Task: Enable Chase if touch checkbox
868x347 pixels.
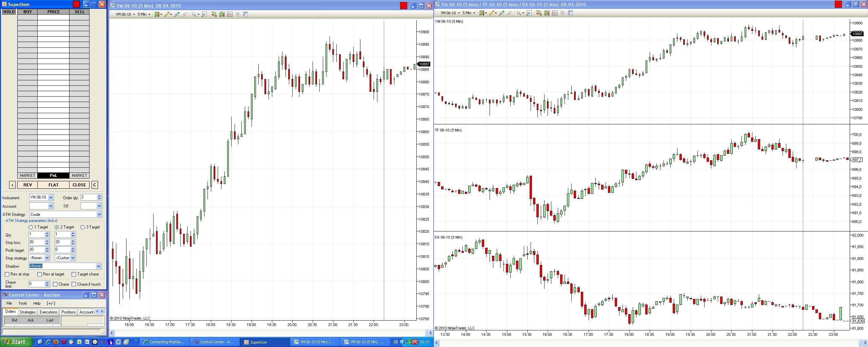Action: [74, 284]
